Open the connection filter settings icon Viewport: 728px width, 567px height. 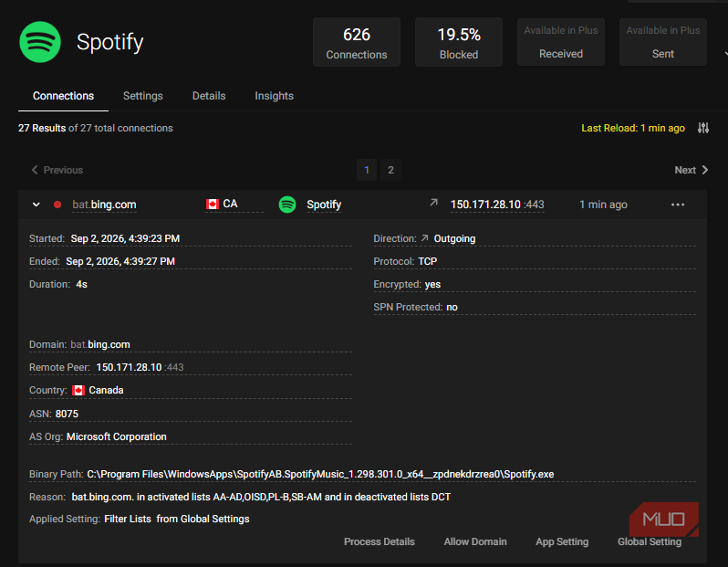(x=703, y=128)
